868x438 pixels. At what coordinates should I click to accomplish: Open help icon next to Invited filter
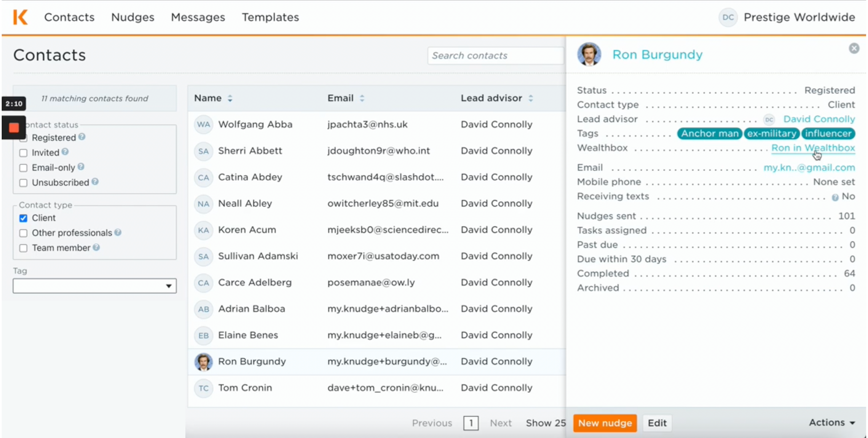(65, 152)
